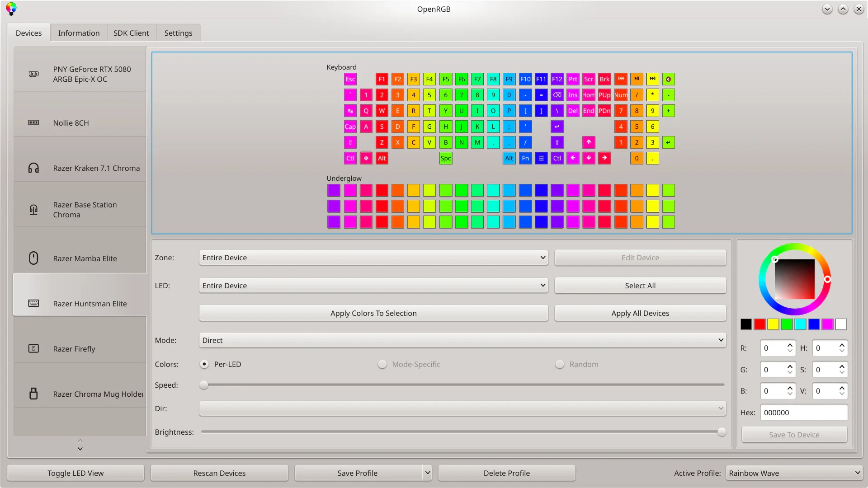Select the Razer Mamba Elite mouse icon
This screenshot has height=488, width=868.
tap(33, 258)
